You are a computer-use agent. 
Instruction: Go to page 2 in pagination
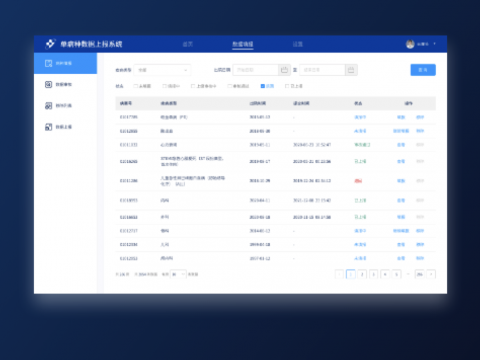[x=362, y=274]
